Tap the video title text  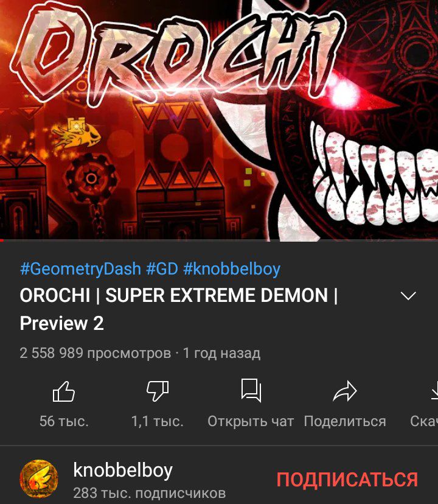[x=179, y=309]
